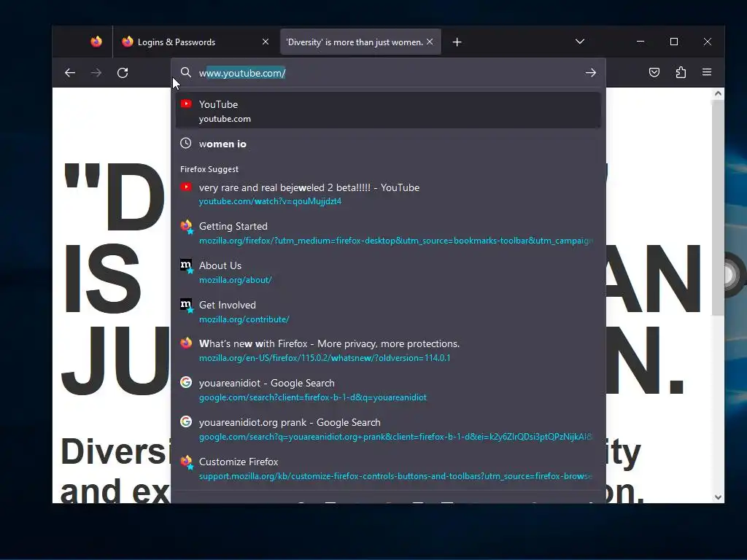
Task: Click Firefox icon beside Customize Firefox
Action: (186, 462)
